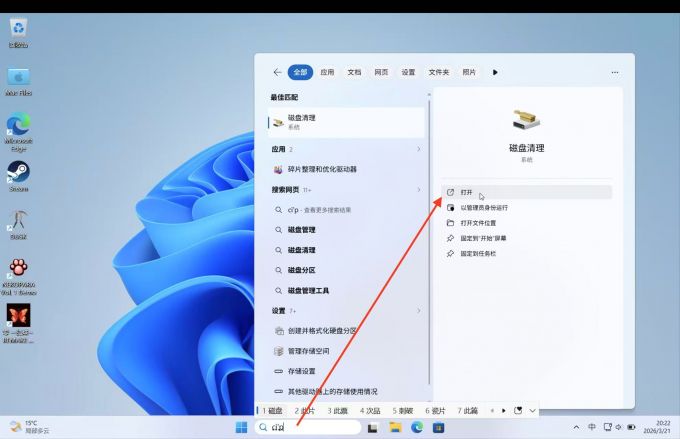The width and height of the screenshot is (680, 439).
Task: Click the results list vertical scrollbar
Action: point(429,242)
